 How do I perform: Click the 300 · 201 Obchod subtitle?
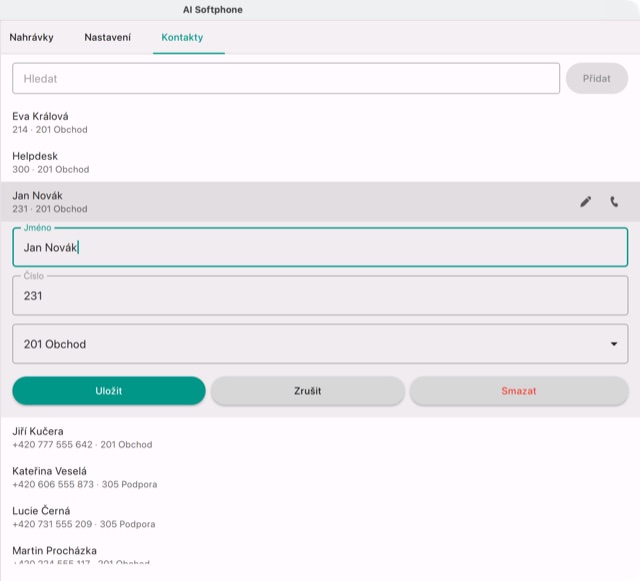(51, 169)
